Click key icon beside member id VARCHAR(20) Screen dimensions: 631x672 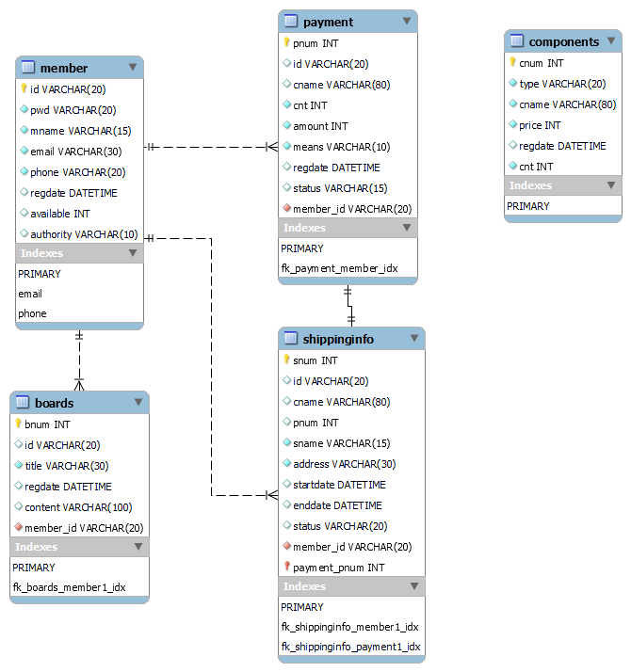24,88
